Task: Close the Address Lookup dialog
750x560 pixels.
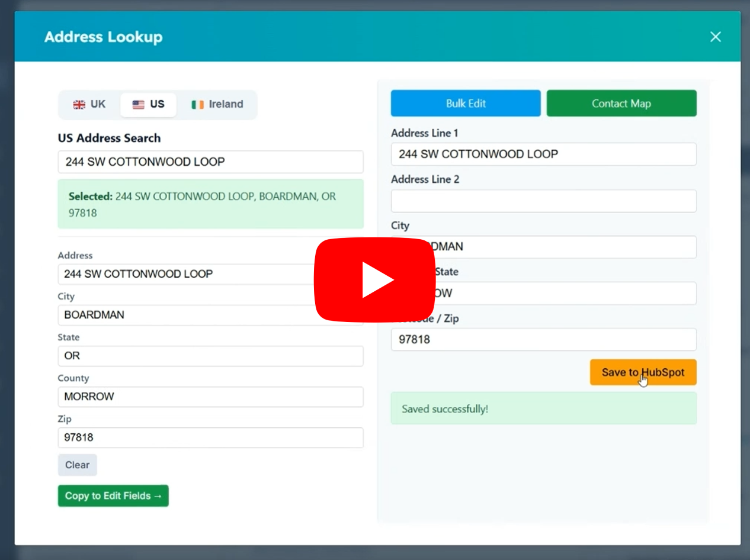Action: coord(715,37)
